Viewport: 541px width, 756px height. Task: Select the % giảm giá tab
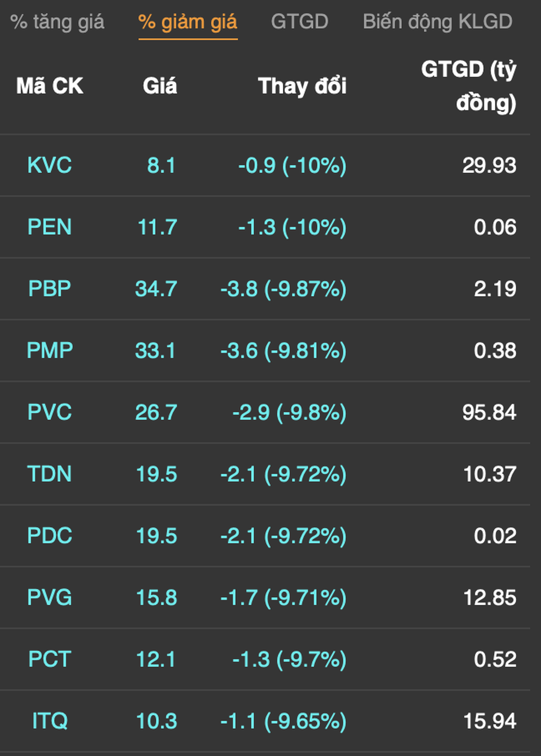click(x=188, y=22)
